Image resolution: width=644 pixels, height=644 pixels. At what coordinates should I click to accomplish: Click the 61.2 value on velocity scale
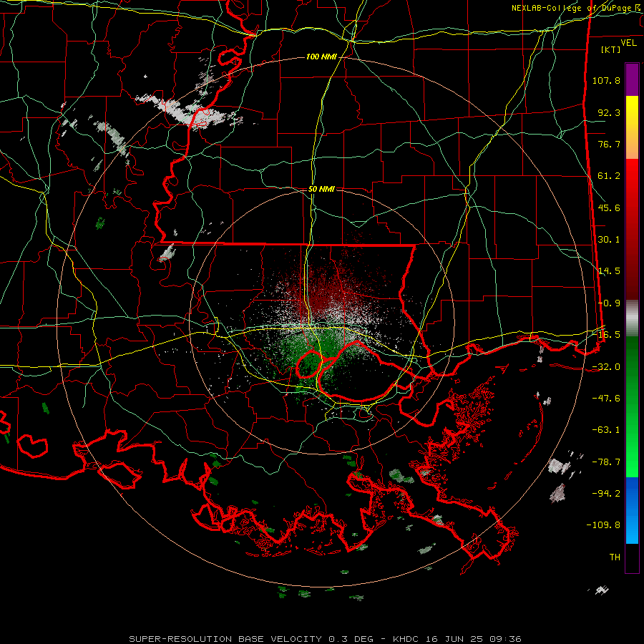[609, 176]
